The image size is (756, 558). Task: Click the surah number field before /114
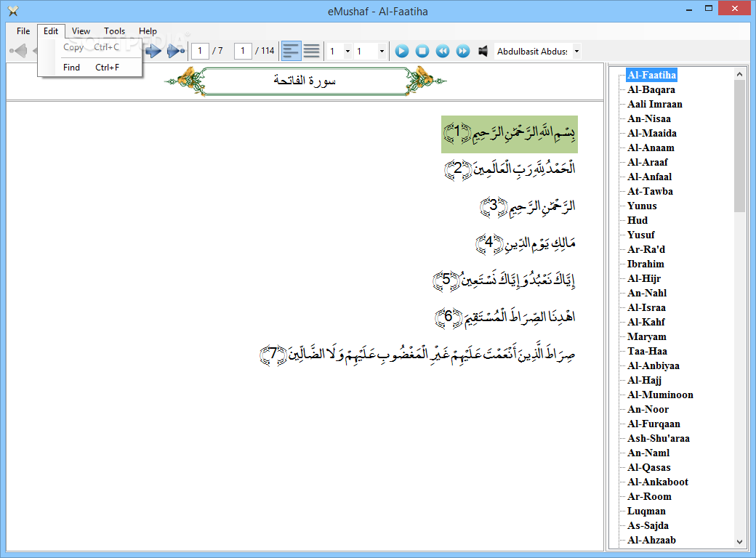tap(243, 51)
